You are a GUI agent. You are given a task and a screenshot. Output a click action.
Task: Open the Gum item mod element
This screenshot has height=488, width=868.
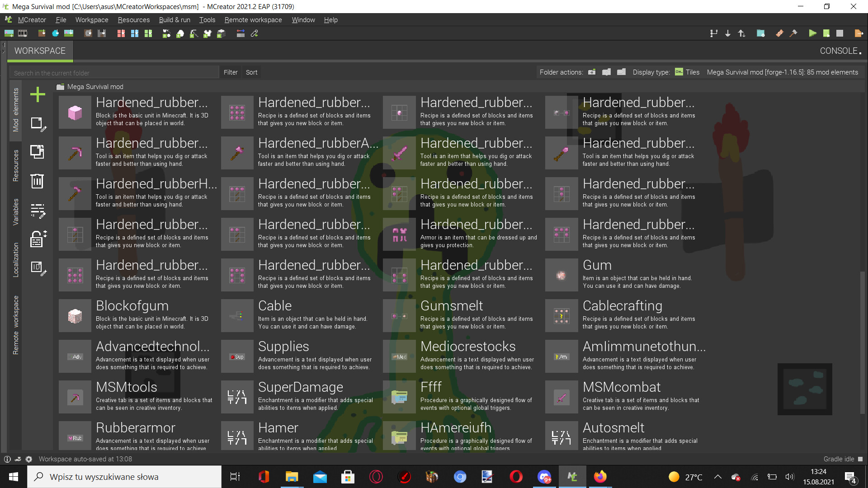[x=597, y=265]
